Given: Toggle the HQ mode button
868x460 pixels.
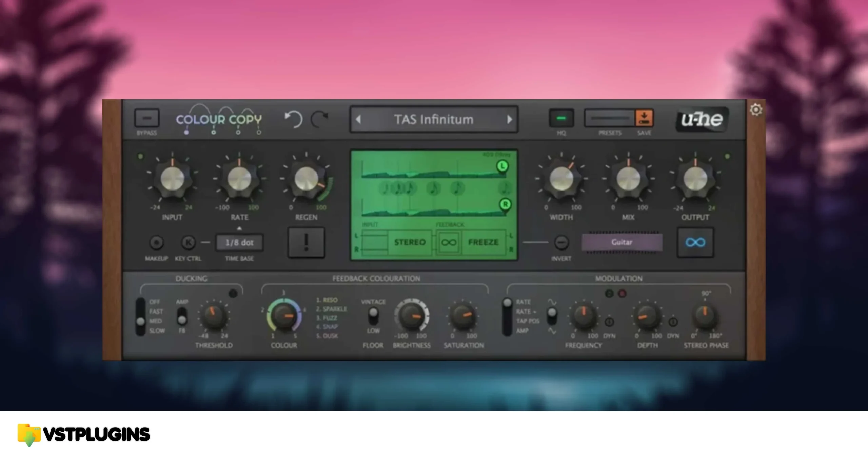Looking at the screenshot, I should pyautogui.click(x=561, y=118).
